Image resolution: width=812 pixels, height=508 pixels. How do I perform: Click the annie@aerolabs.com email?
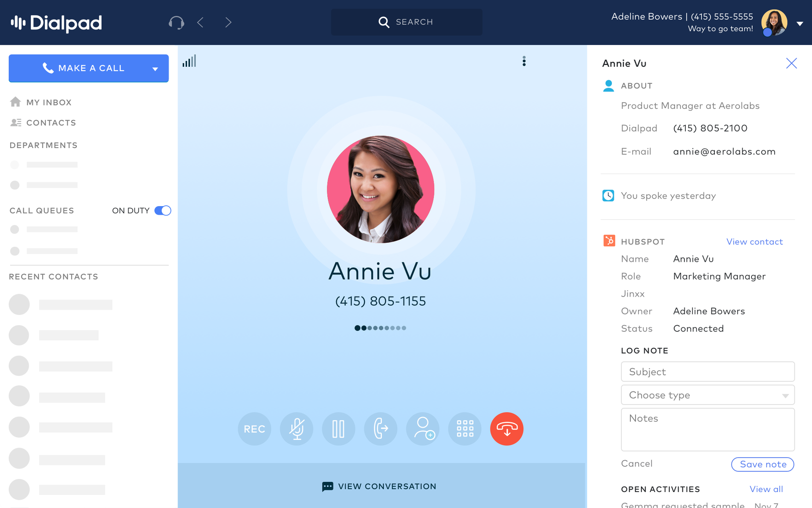[x=724, y=151]
